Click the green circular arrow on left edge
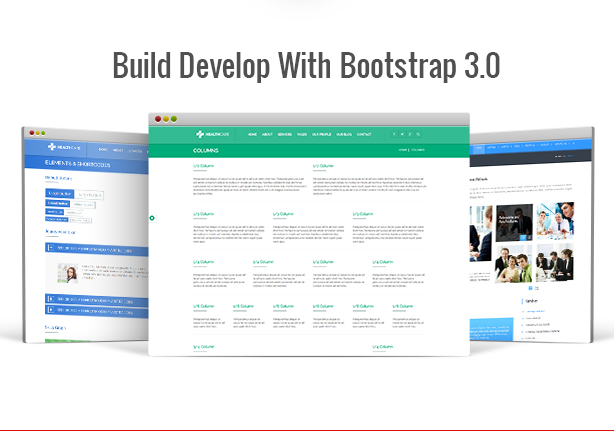 [x=152, y=217]
